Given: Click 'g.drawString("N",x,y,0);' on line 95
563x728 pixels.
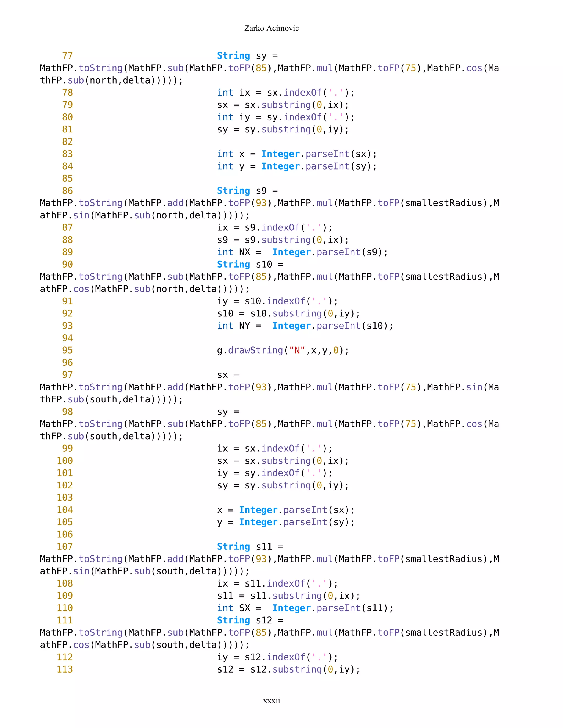Looking at the screenshot, I should [x=283, y=350].
